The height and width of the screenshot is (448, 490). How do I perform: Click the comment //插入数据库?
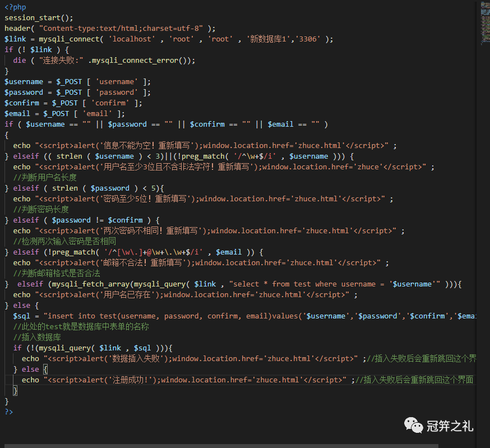click(x=37, y=338)
